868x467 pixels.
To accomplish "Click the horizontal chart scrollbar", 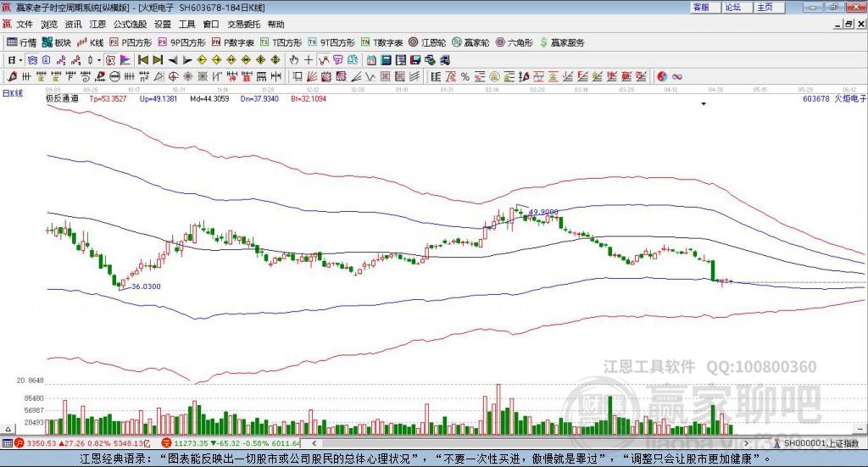I will (x=531, y=443).
